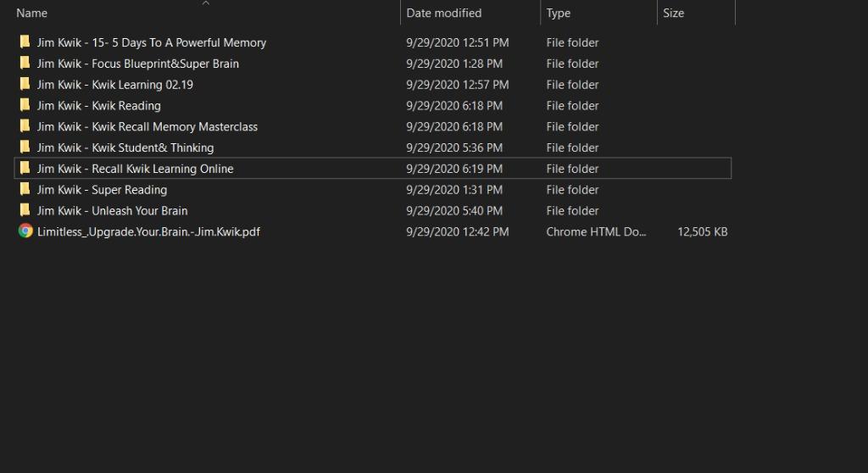Toggle sort direction arrow above Name column
This screenshot has width=868, height=473.
(x=205, y=3)
